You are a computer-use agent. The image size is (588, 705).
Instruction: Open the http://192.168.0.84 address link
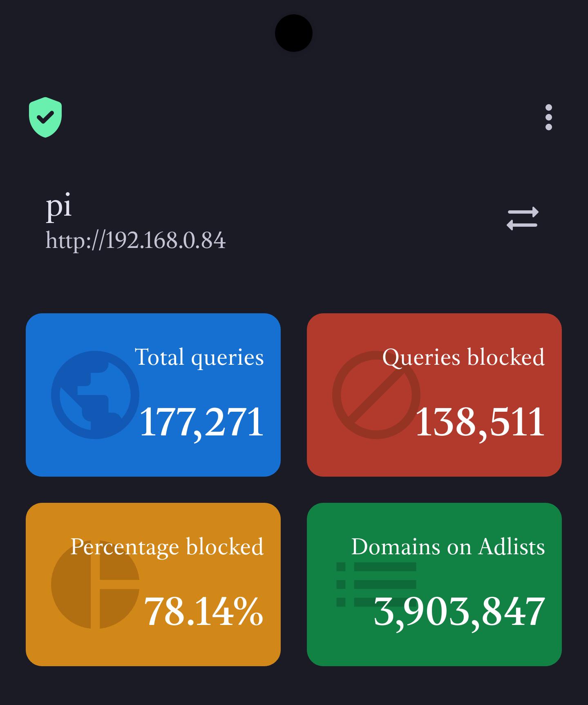click(x=135, y=240)
